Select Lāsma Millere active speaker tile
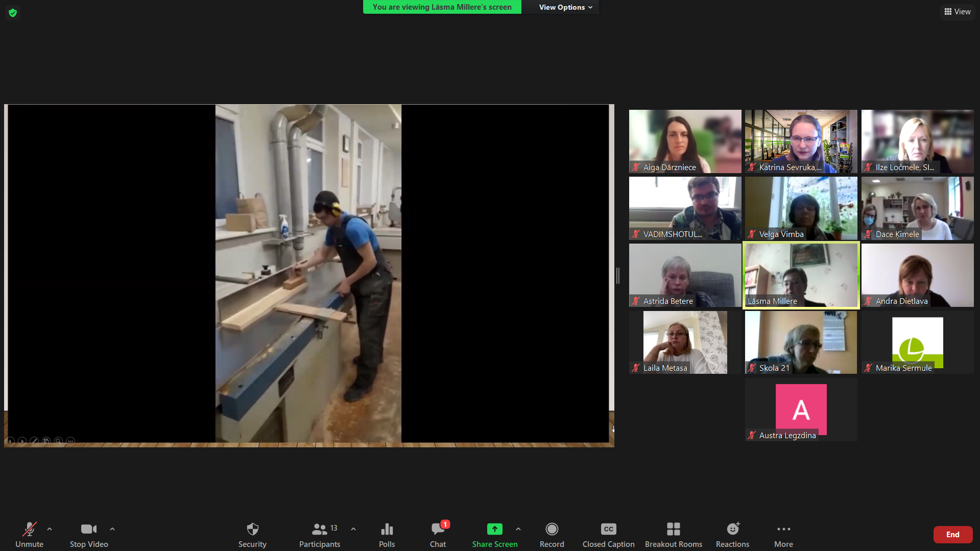 [x=801, y=275]
